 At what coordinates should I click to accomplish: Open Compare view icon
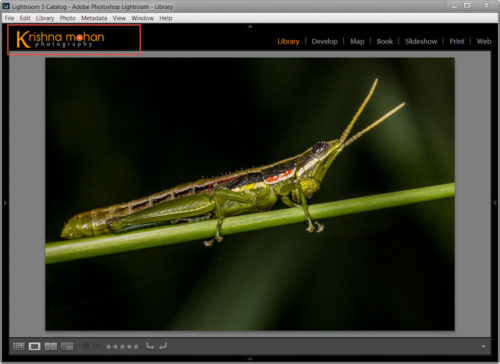[x=51, y=346]
